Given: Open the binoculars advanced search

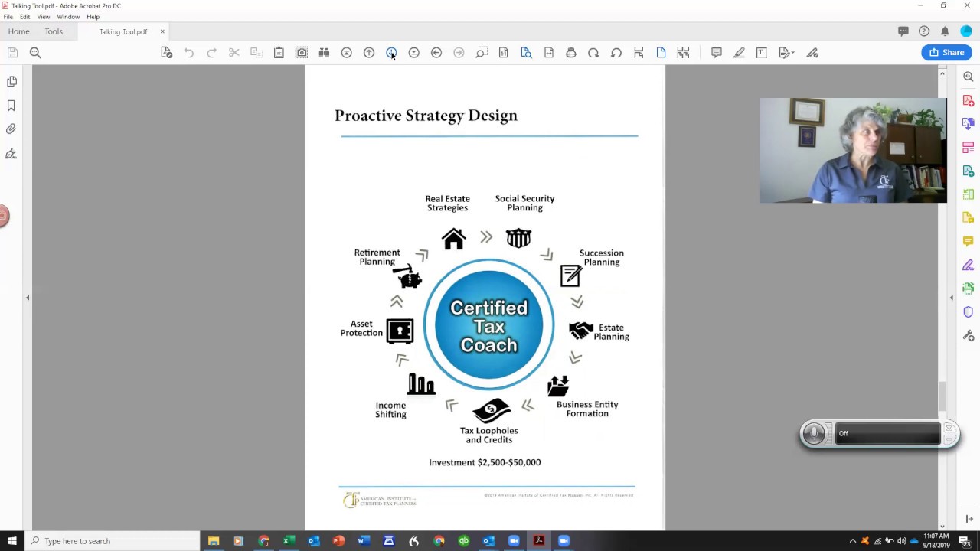Looking at the screenshot, I should [324, 53].
